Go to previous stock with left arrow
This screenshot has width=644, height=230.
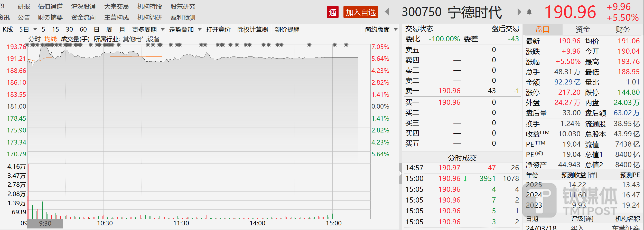click(387, 12)
